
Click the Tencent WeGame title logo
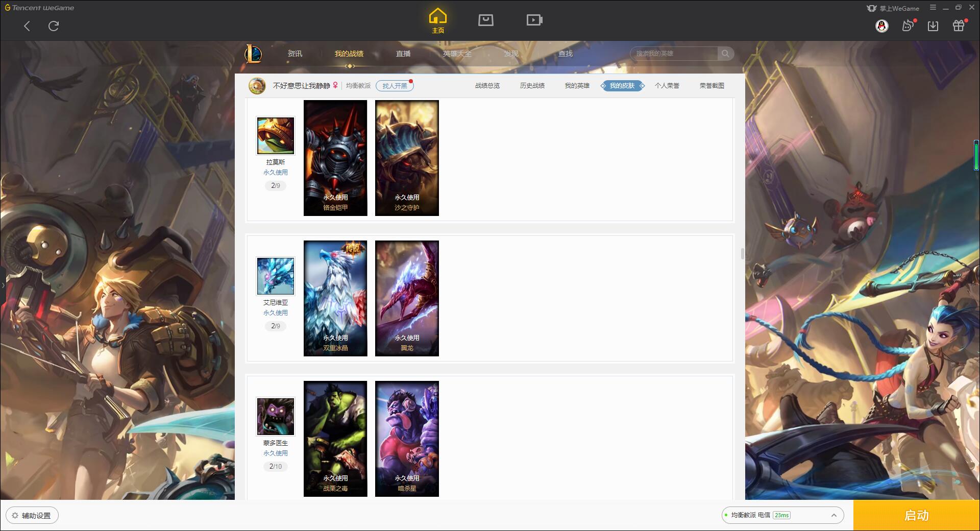[39, 8]
